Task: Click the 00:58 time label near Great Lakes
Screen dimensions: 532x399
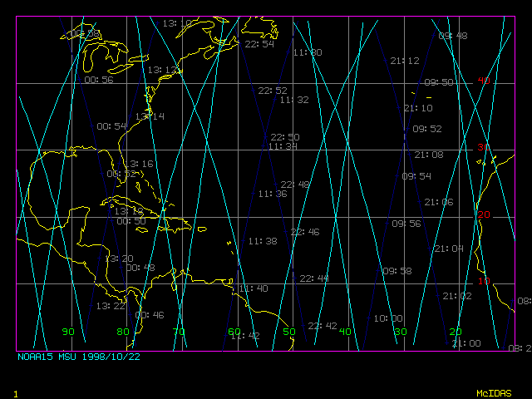Action: coord(85,33)
